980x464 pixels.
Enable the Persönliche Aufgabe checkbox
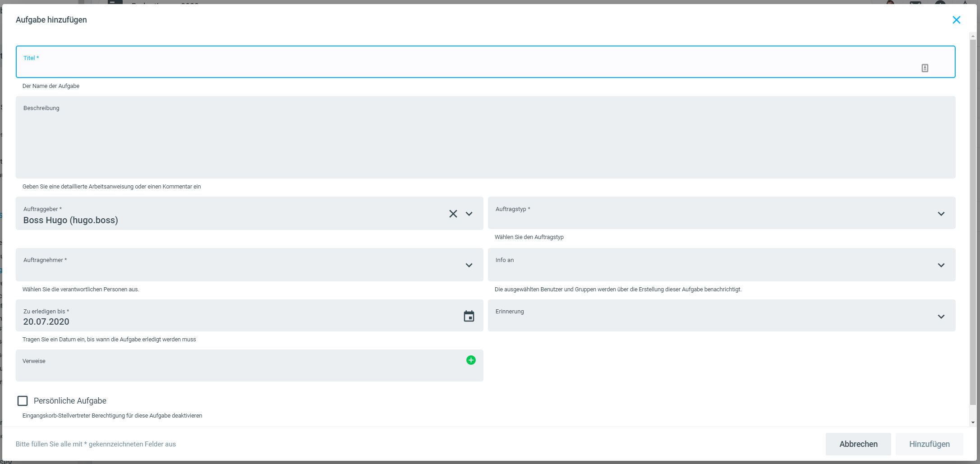click(x=23, y=401)
